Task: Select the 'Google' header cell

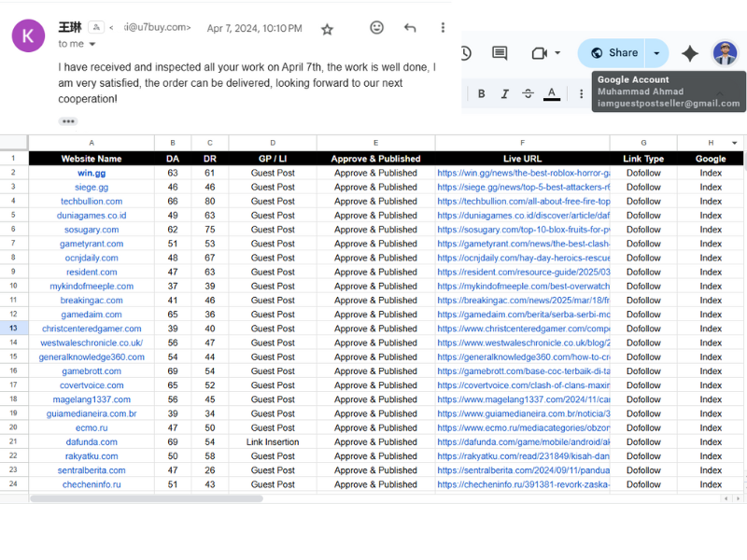Action: click(711, 159)
